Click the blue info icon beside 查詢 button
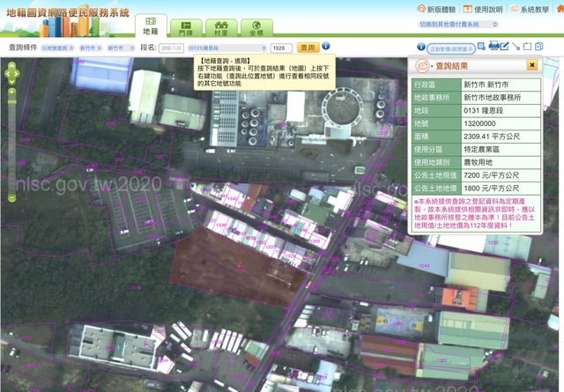The height and width of the screenshot is (392, 564). (x=325, y=46)
